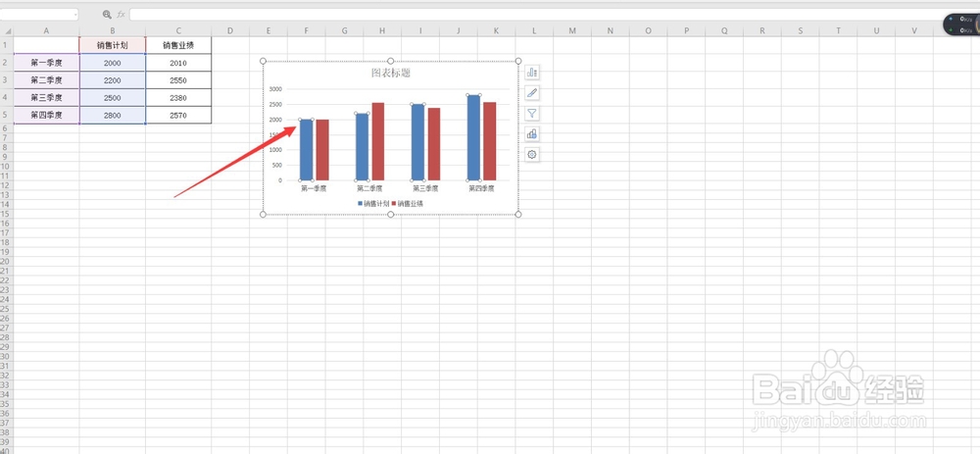Select the red 第一季度 bar
Viewport: 980px width, 454px height.
pos(321,149)
